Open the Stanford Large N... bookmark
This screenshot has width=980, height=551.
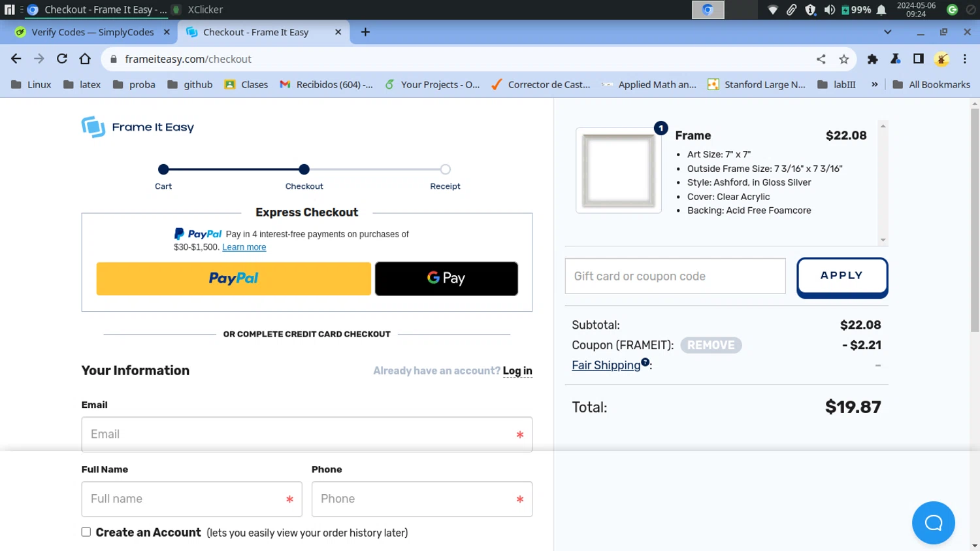point(757,84)
